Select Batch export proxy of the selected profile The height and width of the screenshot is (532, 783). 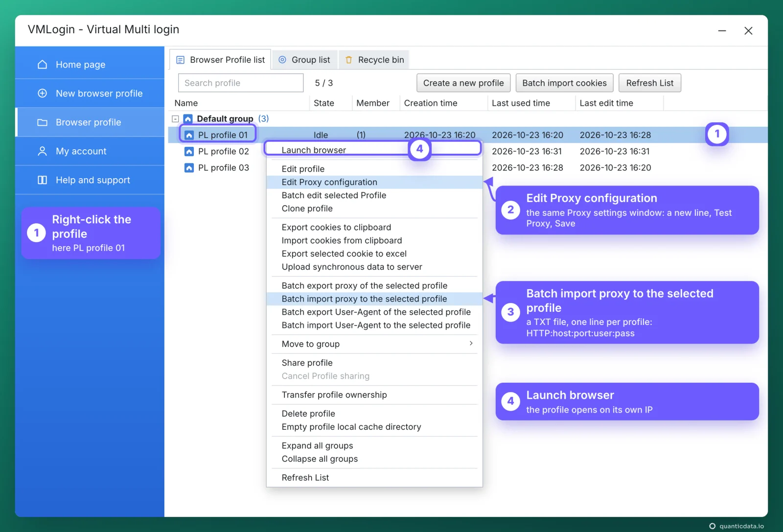point(374,285)
